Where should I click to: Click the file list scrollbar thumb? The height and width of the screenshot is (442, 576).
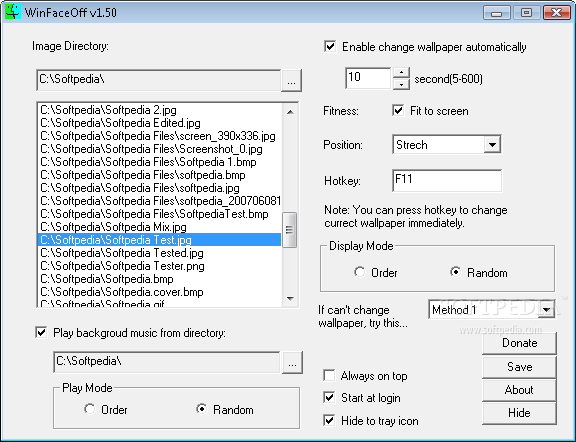pyautogui.click(x=290, y=230)
